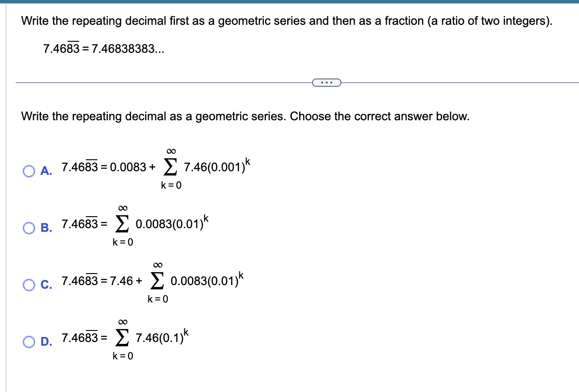This screenshot has width=579, height=392.
Task: Click the summation symbol in option C
Action: [x=156, y=281]
